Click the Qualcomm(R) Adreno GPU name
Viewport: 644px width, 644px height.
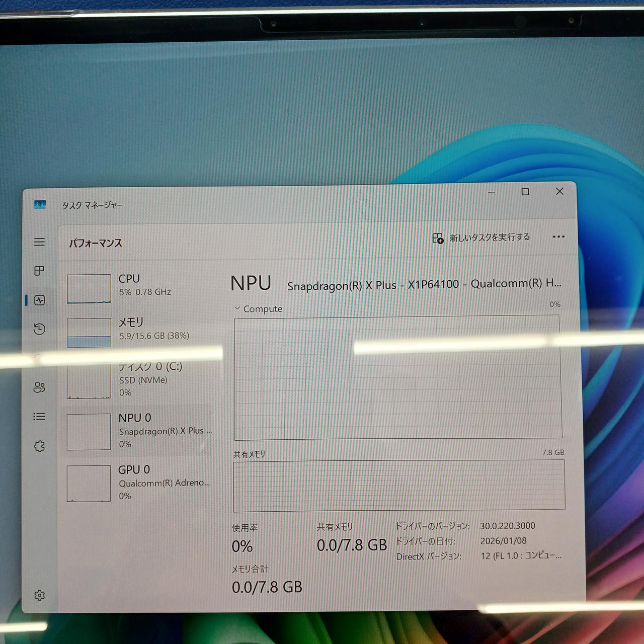click(x=165, y=483)
